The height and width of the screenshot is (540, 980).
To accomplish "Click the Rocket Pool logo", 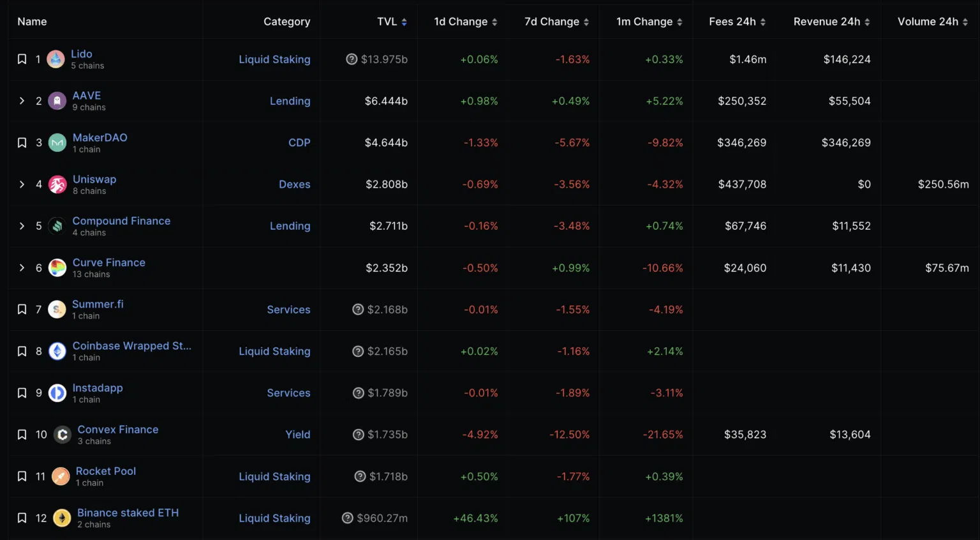I will 61,476.
